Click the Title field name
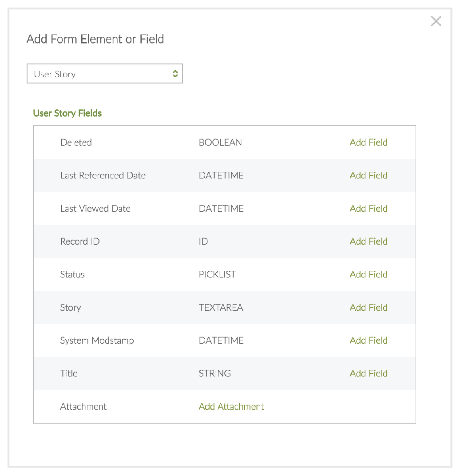Screen dimensions: 460x476 click(x=69, y=373)
